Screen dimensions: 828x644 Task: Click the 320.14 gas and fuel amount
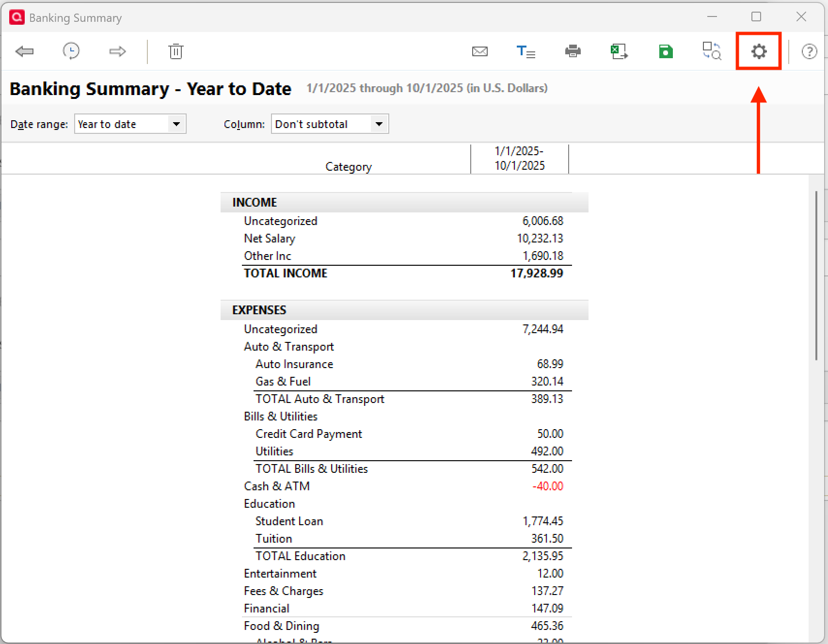(x=547, y=382)
